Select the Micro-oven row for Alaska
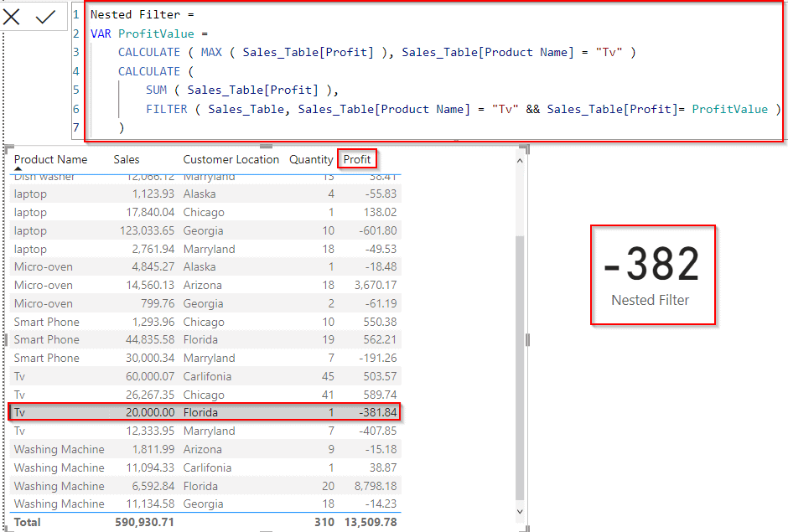This screenshot has width=788, height=532. coord(205,266)
